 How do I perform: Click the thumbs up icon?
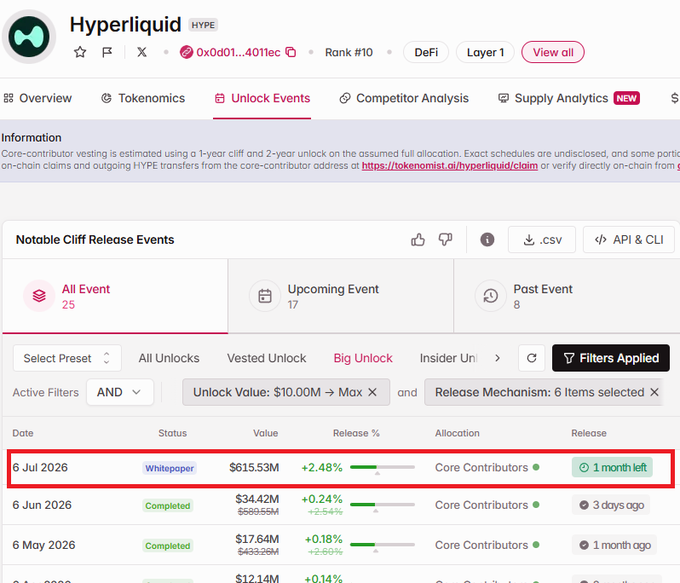coord(418,239)
